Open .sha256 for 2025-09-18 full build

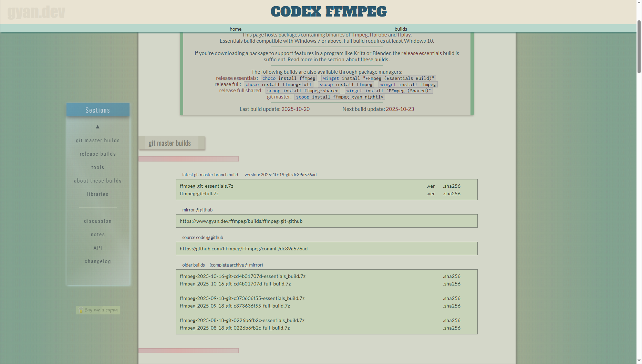(452, 306)
